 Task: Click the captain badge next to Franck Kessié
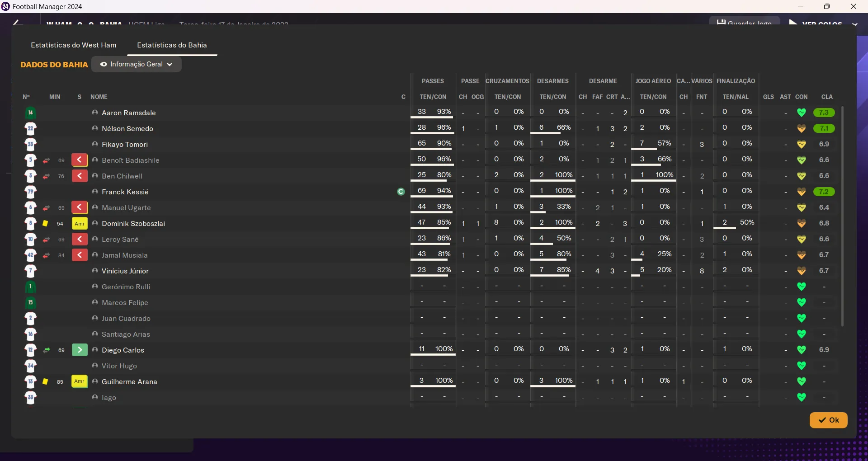[401, 192]
